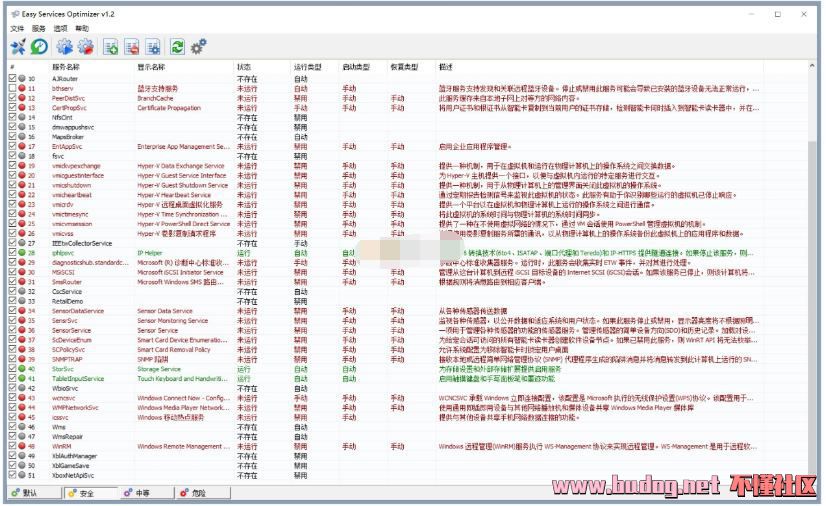
Task: Uncheck the SCPolicySvc row checkbox
Action: click(x=13, y=350)
